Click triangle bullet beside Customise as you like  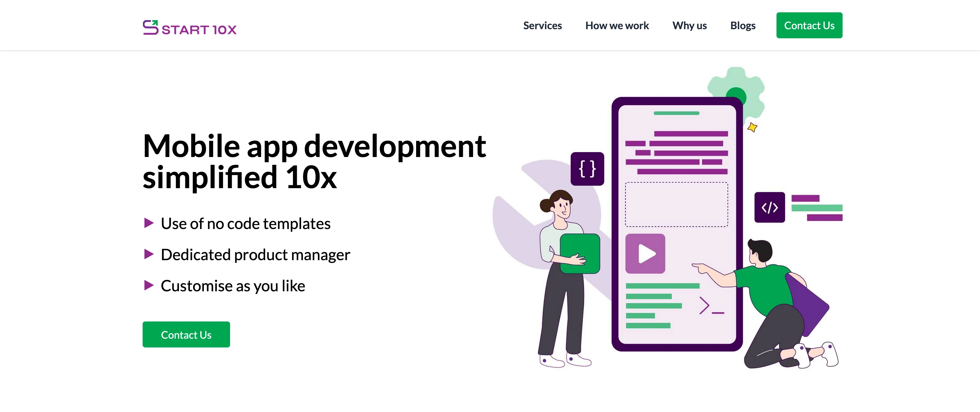point(149,285)
